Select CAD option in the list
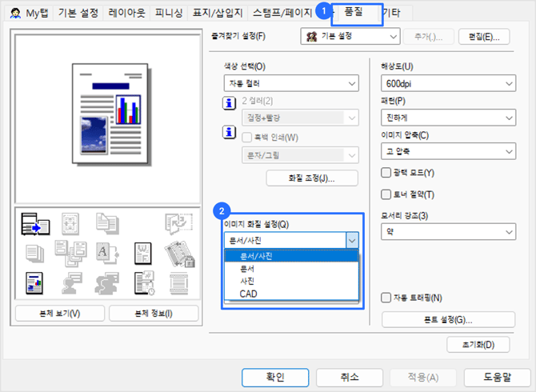The width and height of the screenshot is (536, 392). point(291,294)
